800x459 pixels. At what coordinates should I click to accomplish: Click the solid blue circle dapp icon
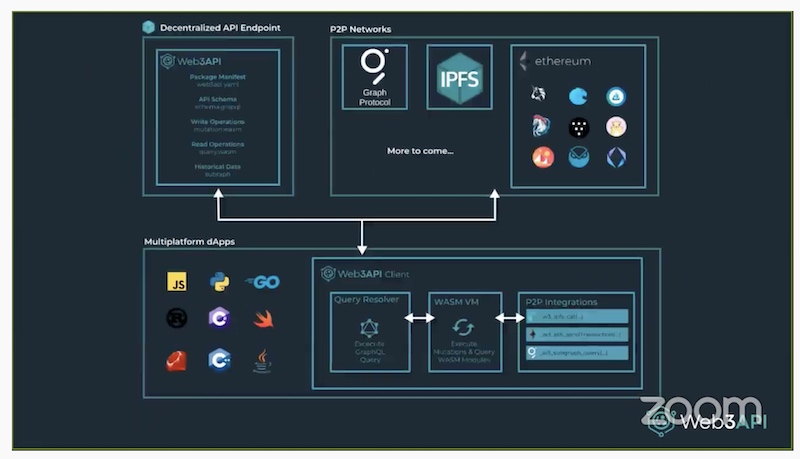tap(578, 96)
